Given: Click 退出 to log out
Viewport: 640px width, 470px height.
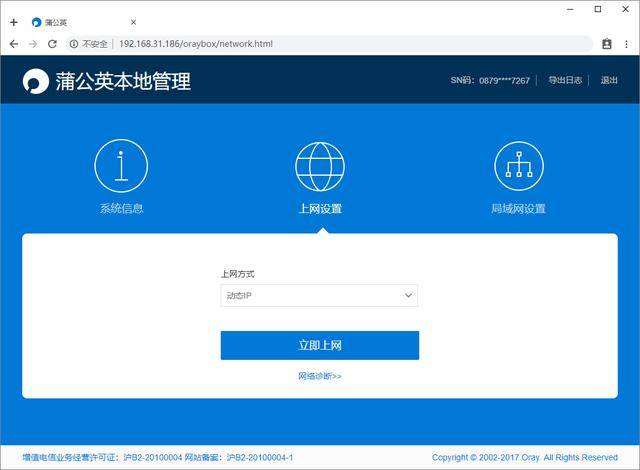Looking at the screenshot, I should [609, 80].
